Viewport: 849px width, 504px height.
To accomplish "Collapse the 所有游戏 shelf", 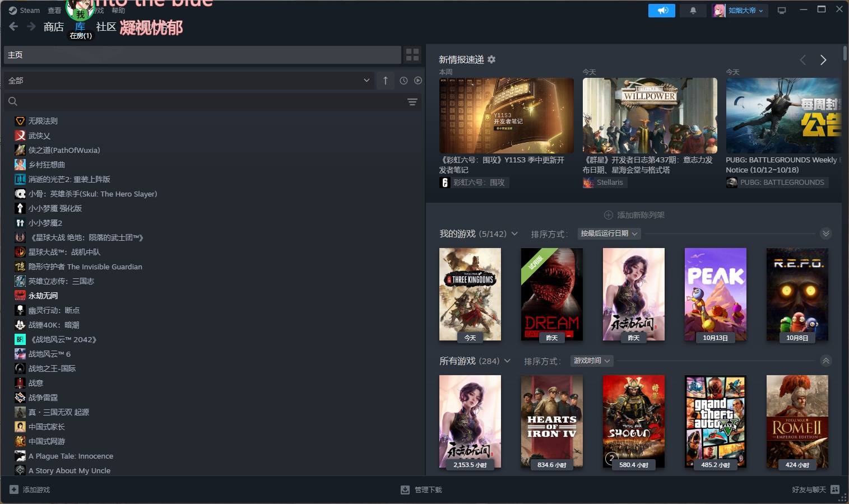I will (x=825, y=361).
